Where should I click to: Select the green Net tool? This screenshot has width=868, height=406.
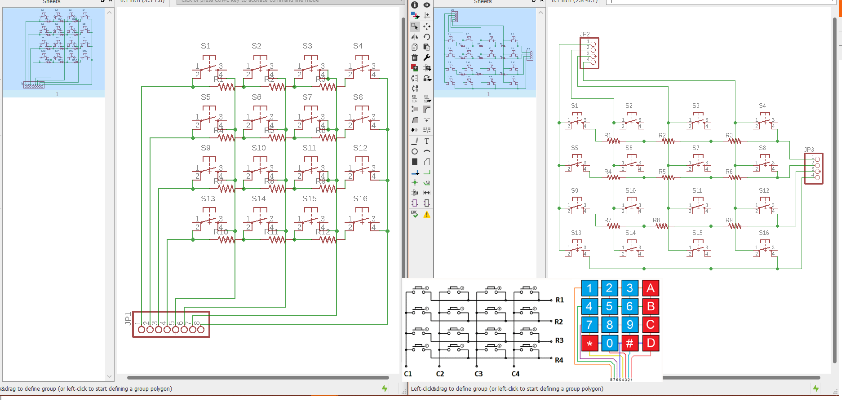[427, 172]
